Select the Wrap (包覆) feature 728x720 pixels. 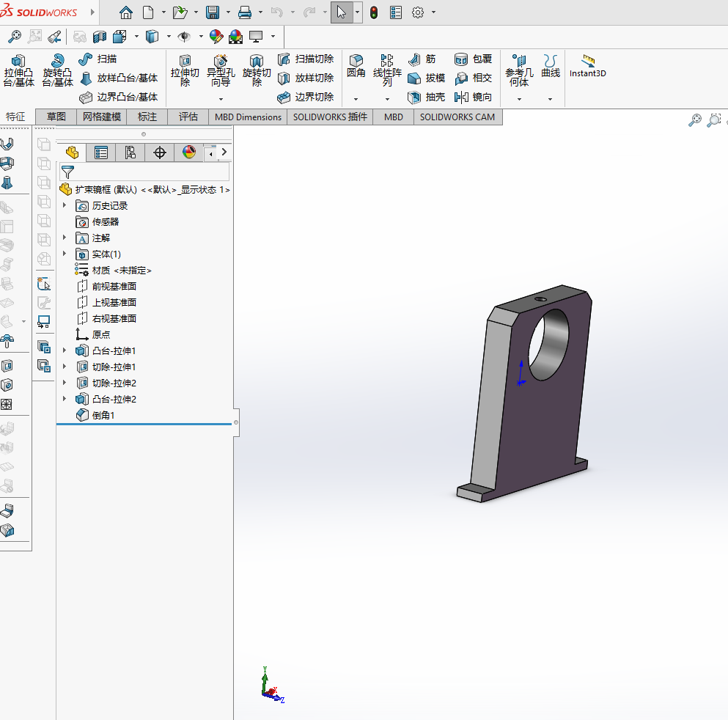[473, 59]
